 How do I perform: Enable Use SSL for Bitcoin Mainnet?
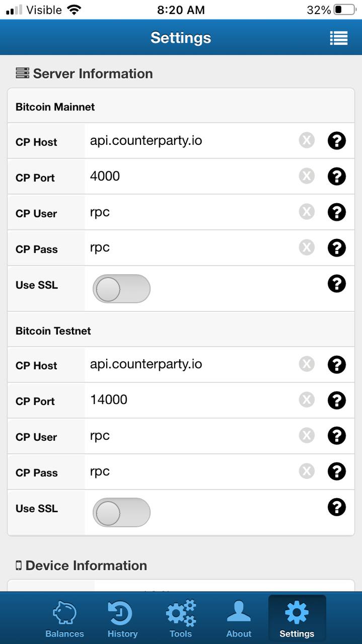pos(121,289)
